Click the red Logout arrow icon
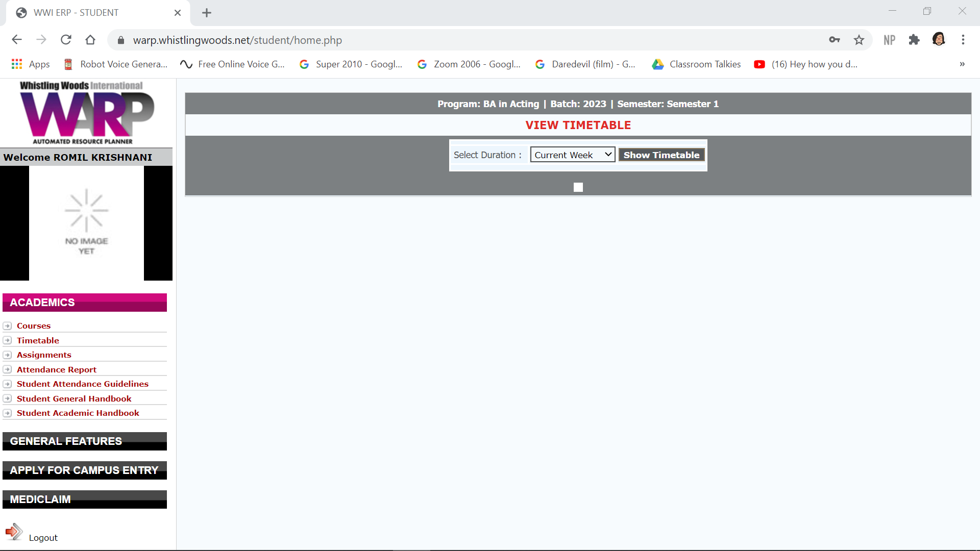980x551 pixels. 14,532
